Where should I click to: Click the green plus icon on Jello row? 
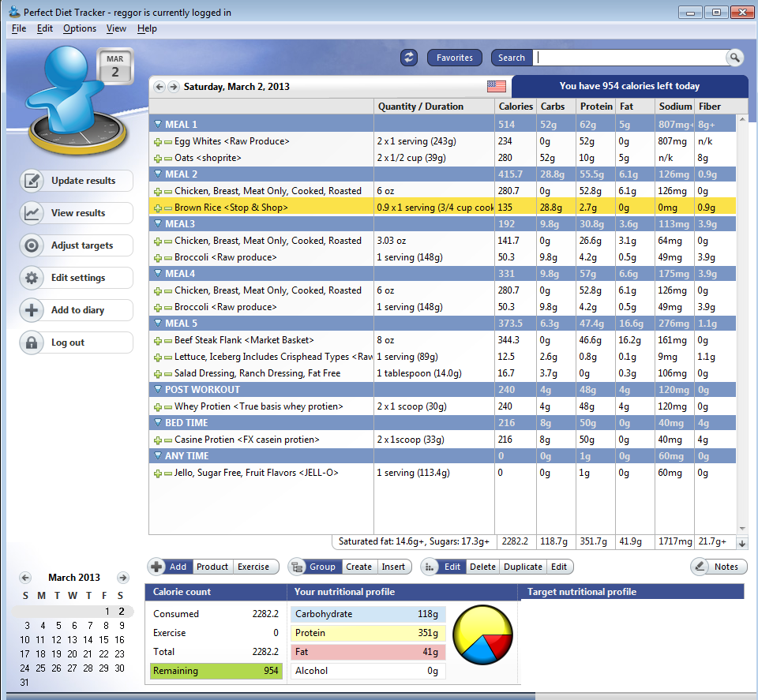coord(158,474)
